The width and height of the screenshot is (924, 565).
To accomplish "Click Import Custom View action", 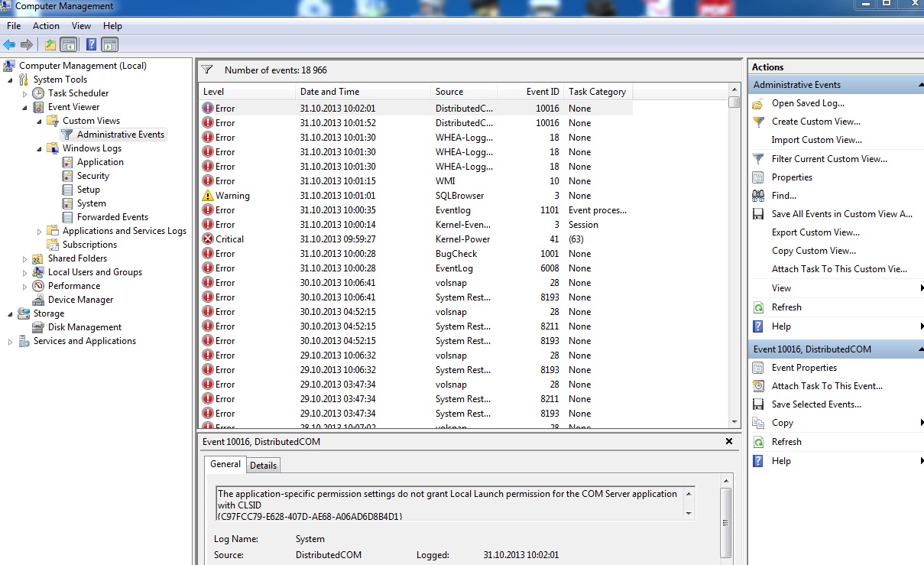I will pos(816,140).
